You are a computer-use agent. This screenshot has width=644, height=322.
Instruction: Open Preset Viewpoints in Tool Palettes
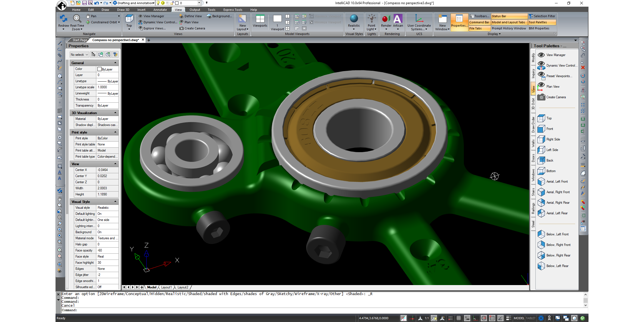(555, 76)
